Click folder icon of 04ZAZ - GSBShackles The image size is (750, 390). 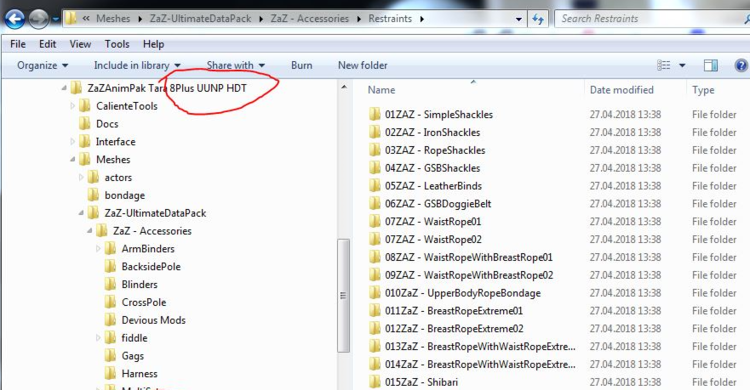(375, 167)
